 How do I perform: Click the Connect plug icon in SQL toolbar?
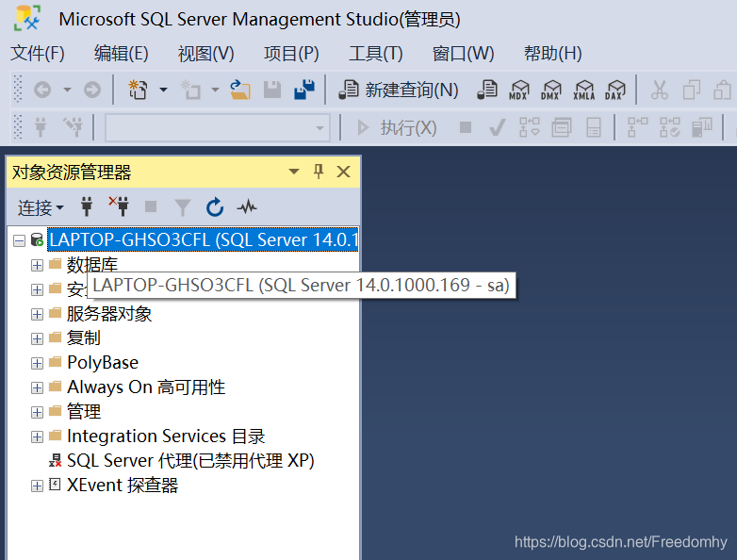[x=41, y=127]
